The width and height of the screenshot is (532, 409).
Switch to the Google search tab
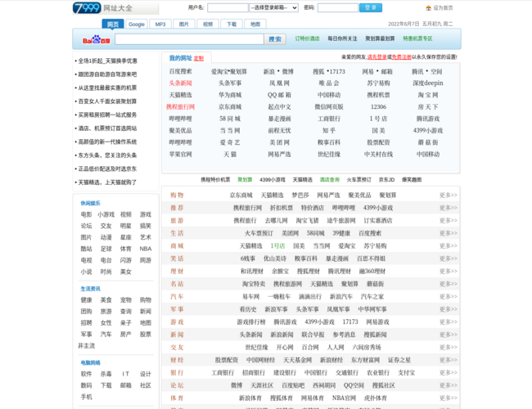click(x=137, y=24)
